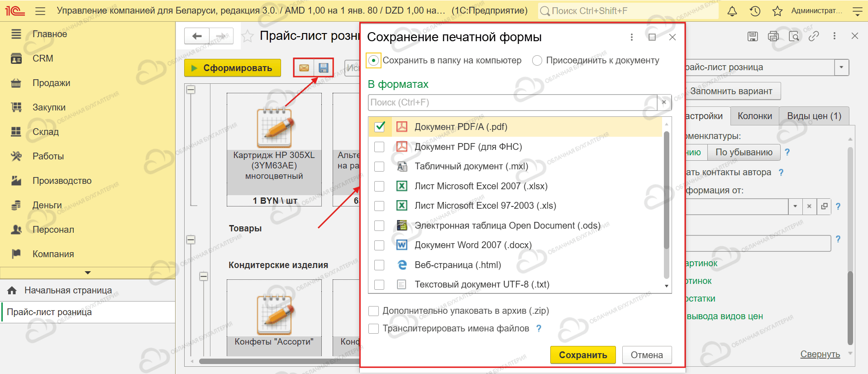This screenshot has width=868, height=374.
Task: Open favorites star in top bar
Action: pyautogui.click(x=777, y=11)
